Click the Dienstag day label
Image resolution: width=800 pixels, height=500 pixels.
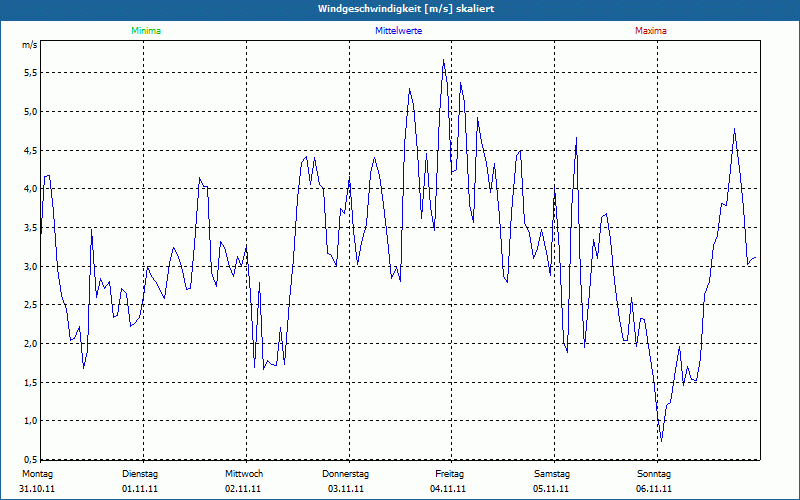coord(140,474)
